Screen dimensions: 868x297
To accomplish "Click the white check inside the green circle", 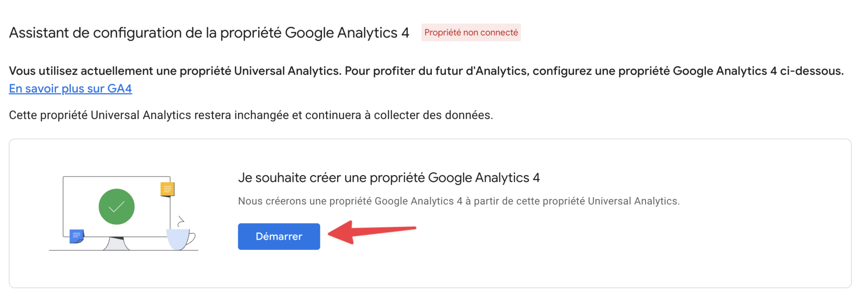I will tap(116, 207).
